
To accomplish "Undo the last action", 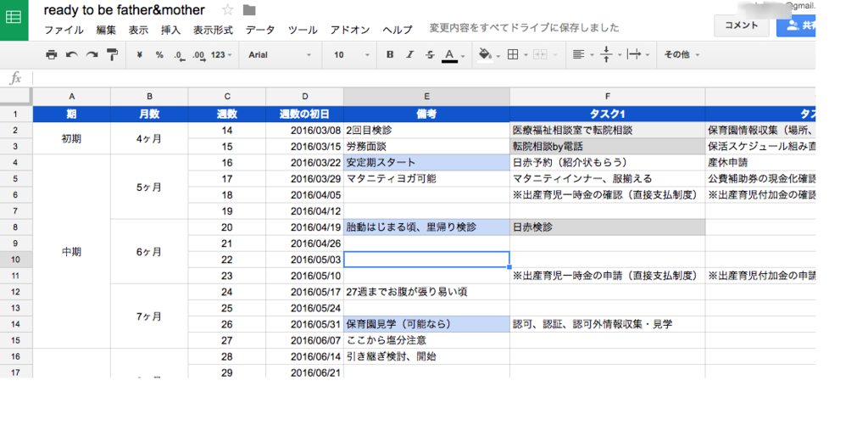I will 71,54.
